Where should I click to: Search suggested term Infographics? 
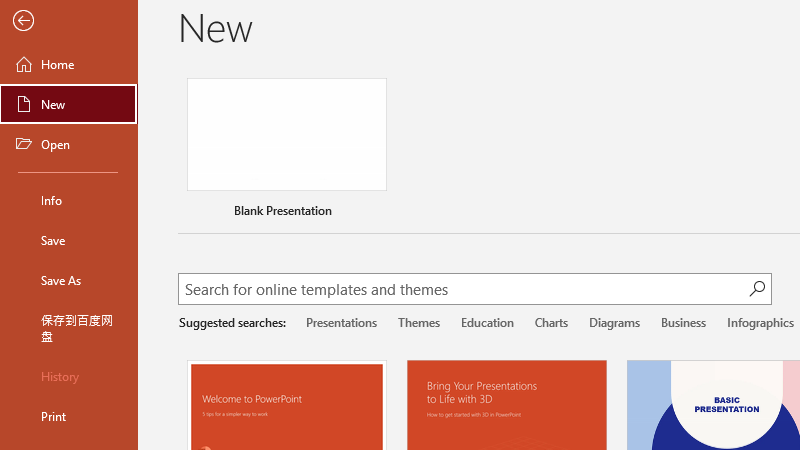(x=760, y=323)
